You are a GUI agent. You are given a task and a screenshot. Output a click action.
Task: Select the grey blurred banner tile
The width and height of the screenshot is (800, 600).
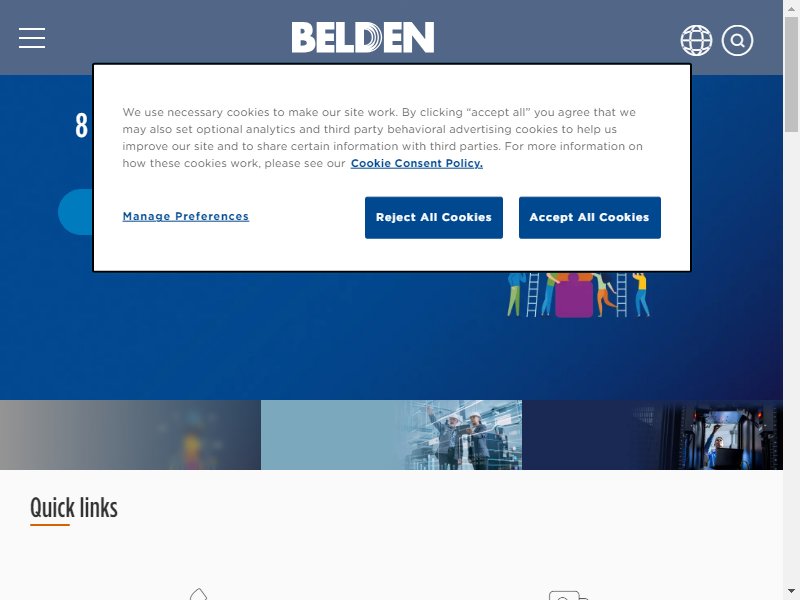pyautogui.click(x=130, y=435)
